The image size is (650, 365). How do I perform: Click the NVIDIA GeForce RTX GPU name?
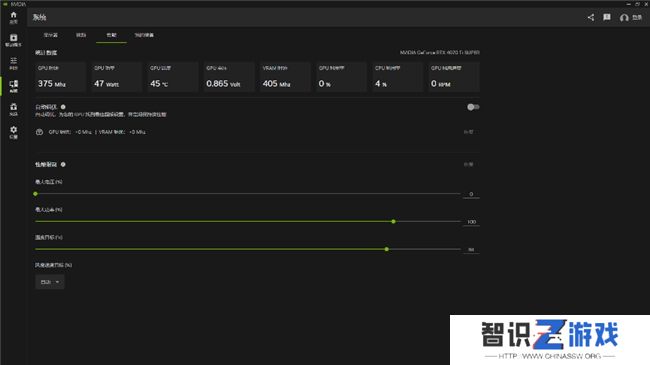(x=439, y=53)
